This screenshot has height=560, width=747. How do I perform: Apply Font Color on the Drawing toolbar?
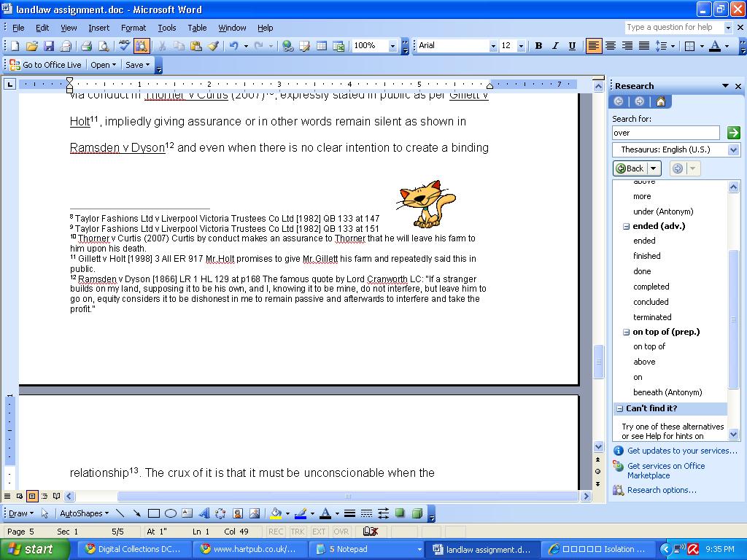pyautogui.click(x=325, y=513)
